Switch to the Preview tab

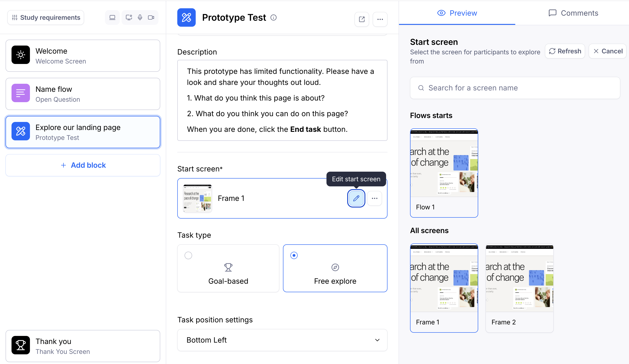(x=457, y=13)
